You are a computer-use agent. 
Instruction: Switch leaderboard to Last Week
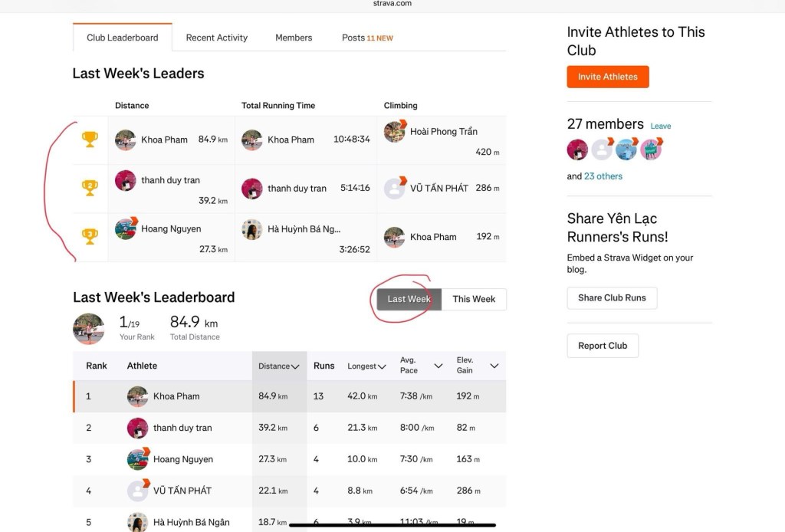(x=409, y=299)
